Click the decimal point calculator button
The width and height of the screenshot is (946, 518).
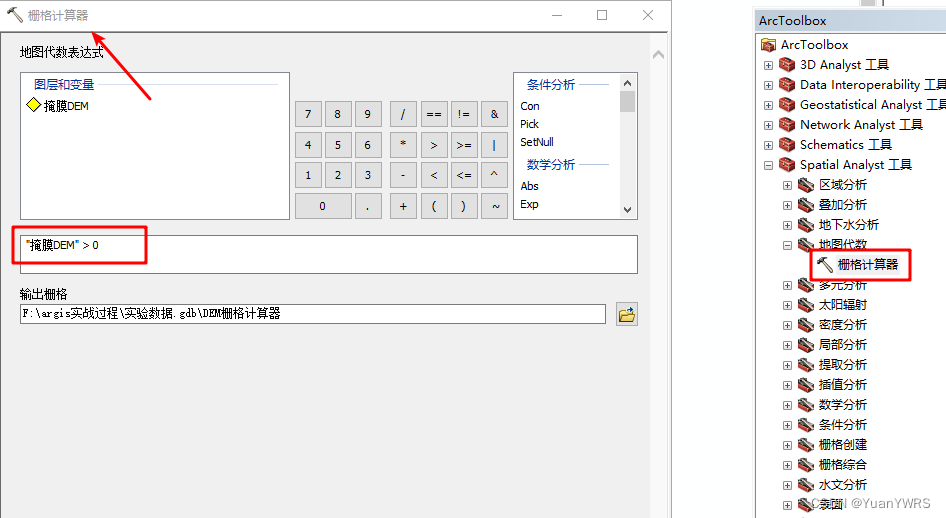[x=367, y=206]
